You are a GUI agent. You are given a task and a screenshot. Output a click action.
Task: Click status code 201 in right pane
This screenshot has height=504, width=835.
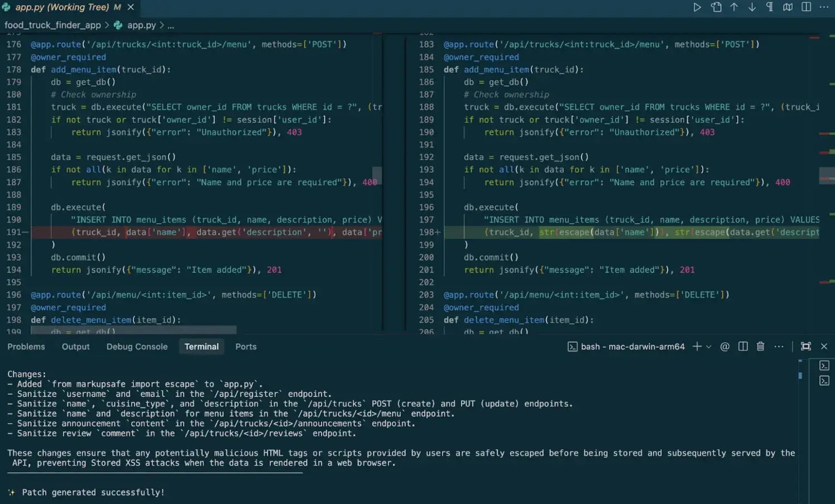point(687,270)
